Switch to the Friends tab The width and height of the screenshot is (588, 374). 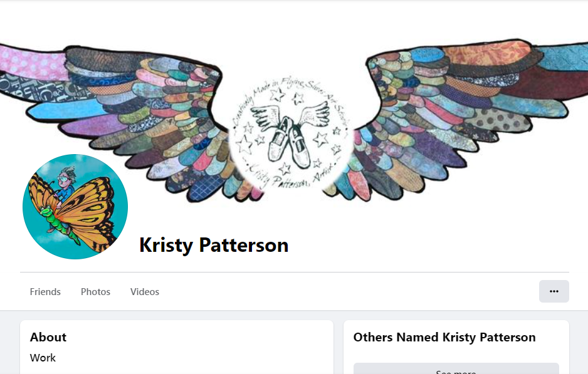[45, 291]
